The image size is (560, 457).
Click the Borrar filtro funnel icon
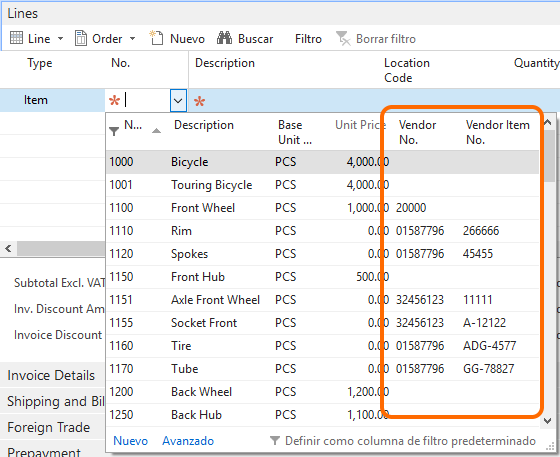(x=343, y=38)
